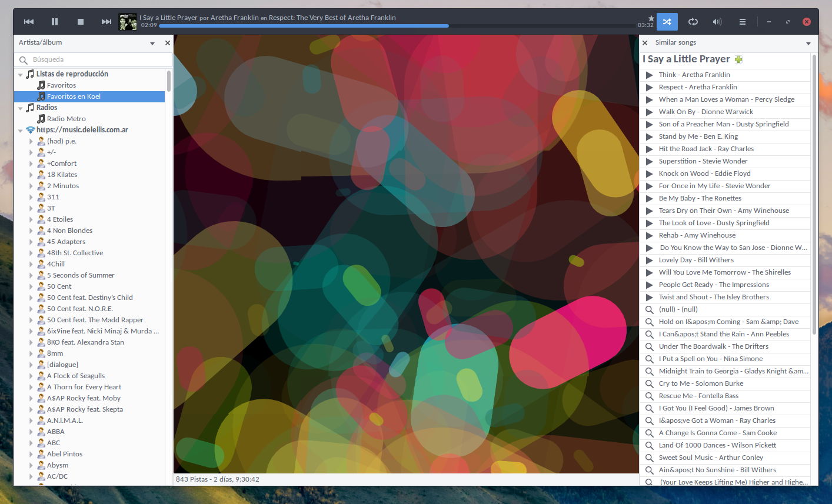Click the Aretha Franklin album cover thumbnail

[128, 22]
